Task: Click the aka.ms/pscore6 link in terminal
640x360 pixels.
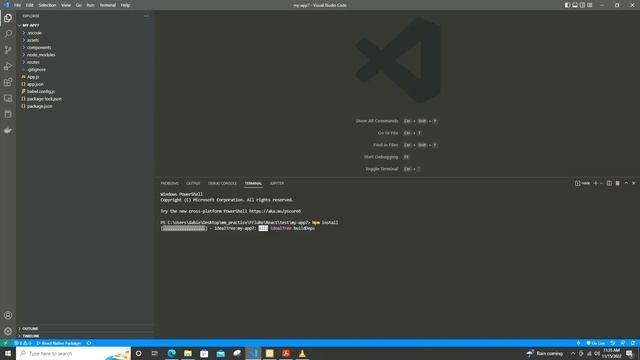Action: click(275, 211)
